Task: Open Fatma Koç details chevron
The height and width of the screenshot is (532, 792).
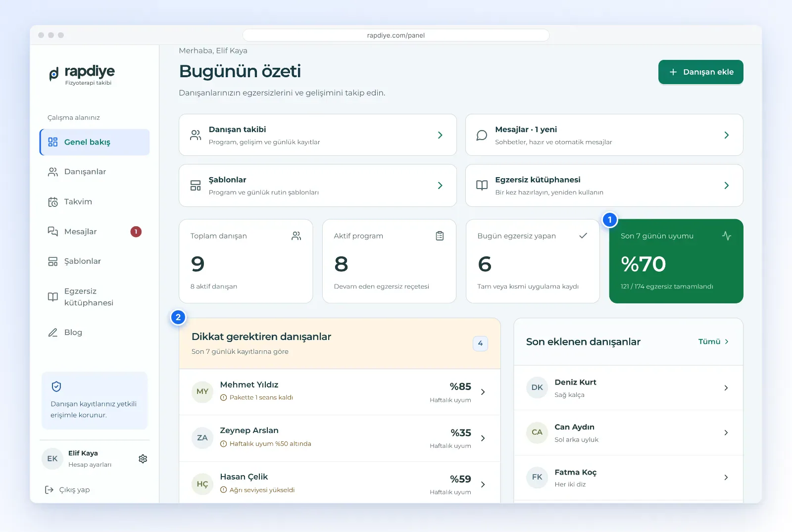Action: coord(726,478)
